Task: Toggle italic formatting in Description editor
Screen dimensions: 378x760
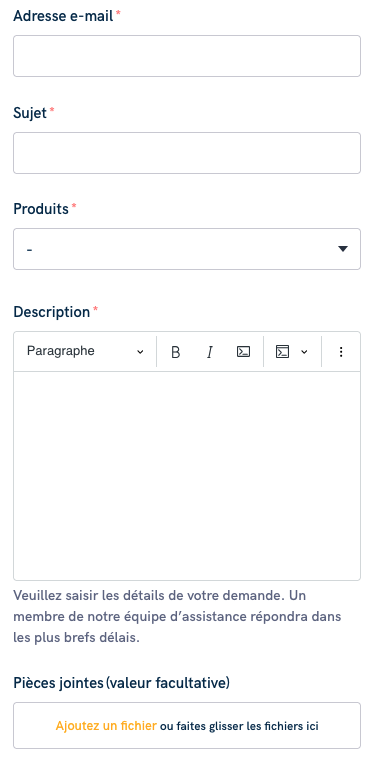Action: [x=209, y=352]
